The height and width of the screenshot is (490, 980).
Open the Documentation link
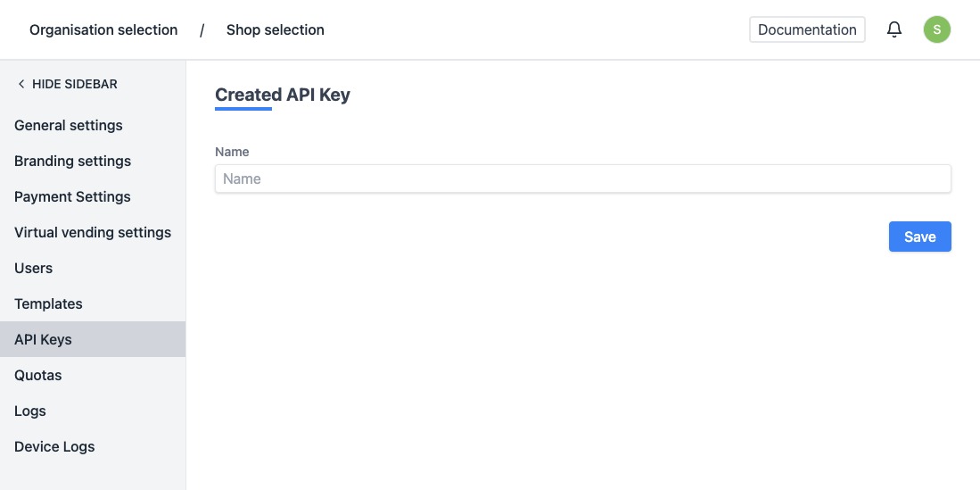point(807,29)
